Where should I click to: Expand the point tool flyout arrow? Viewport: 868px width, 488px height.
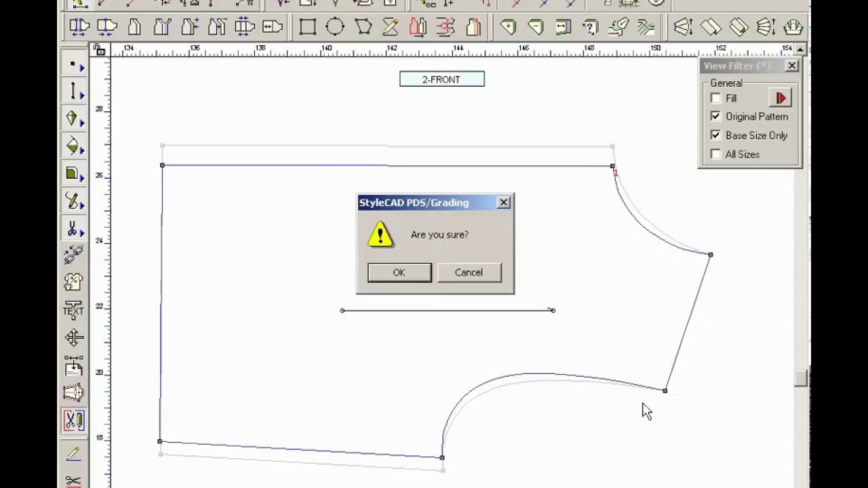pos(82,68)
